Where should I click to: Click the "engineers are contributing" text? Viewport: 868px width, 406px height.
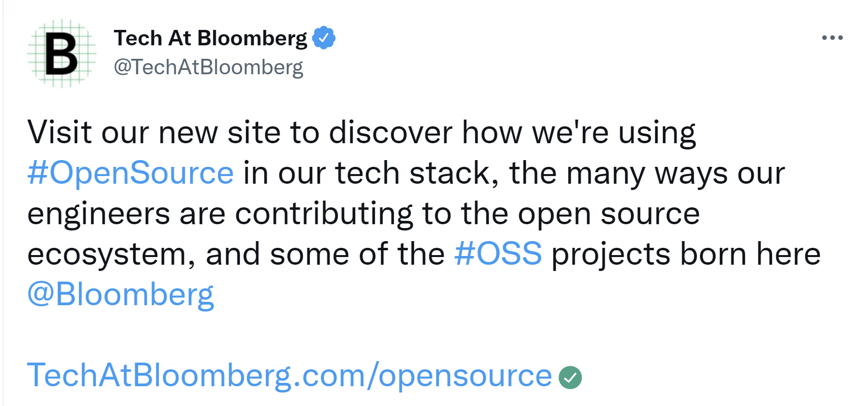point(220,213)
